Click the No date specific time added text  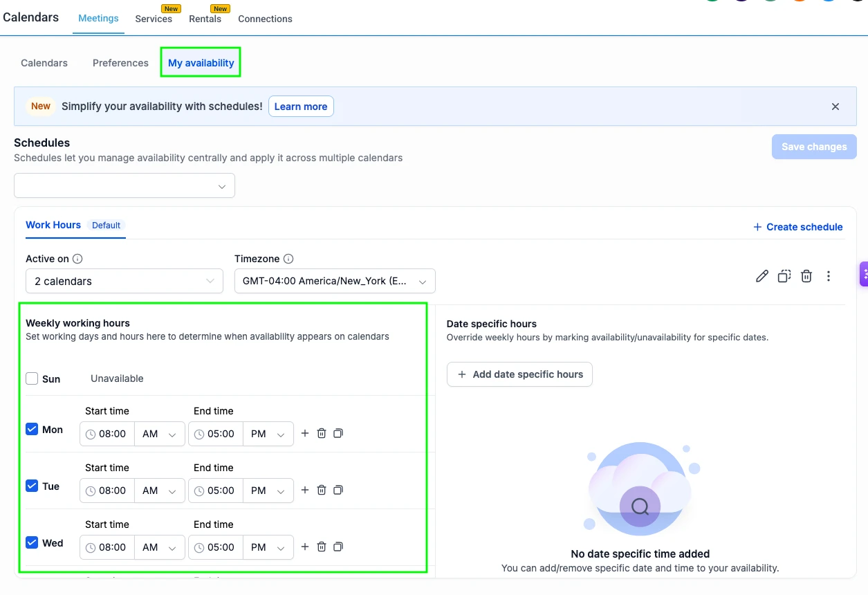tap(640, 553)
